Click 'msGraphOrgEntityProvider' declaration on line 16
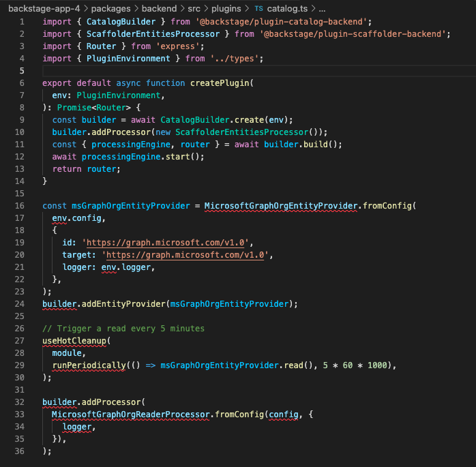 (130, 206)
